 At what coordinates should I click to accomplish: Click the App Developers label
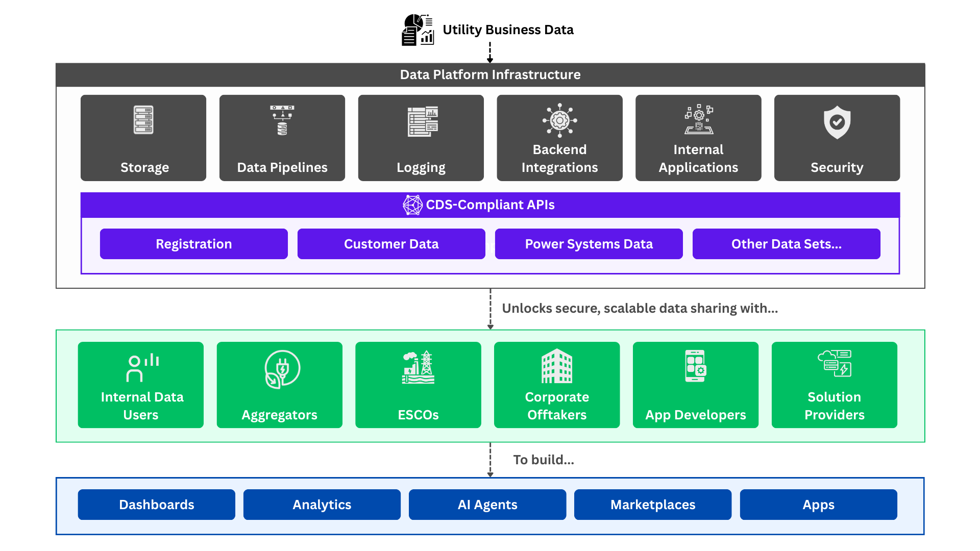click(696, 415)
